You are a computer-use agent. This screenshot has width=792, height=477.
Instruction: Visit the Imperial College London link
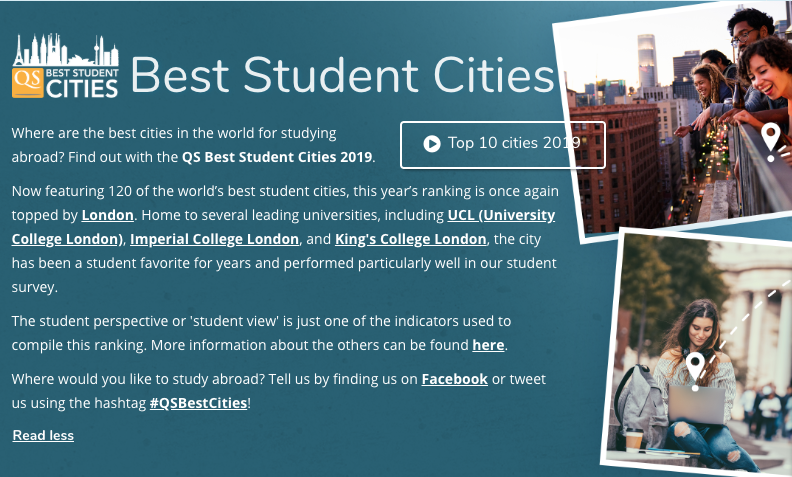pyautogui.click(x=215, y=239)
